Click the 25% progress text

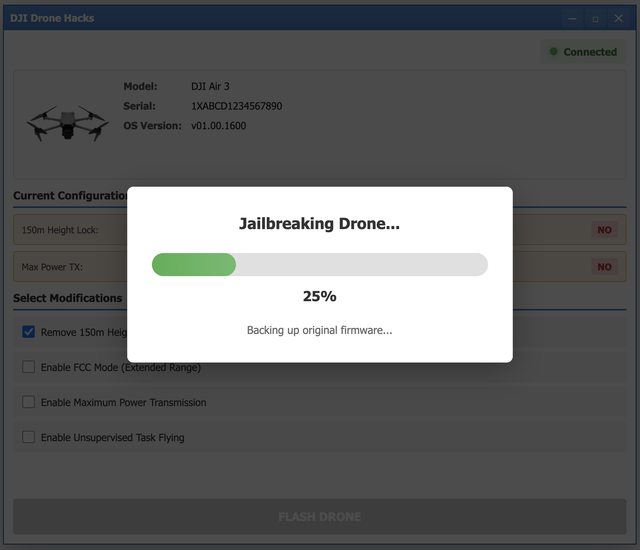click(320, 296)
